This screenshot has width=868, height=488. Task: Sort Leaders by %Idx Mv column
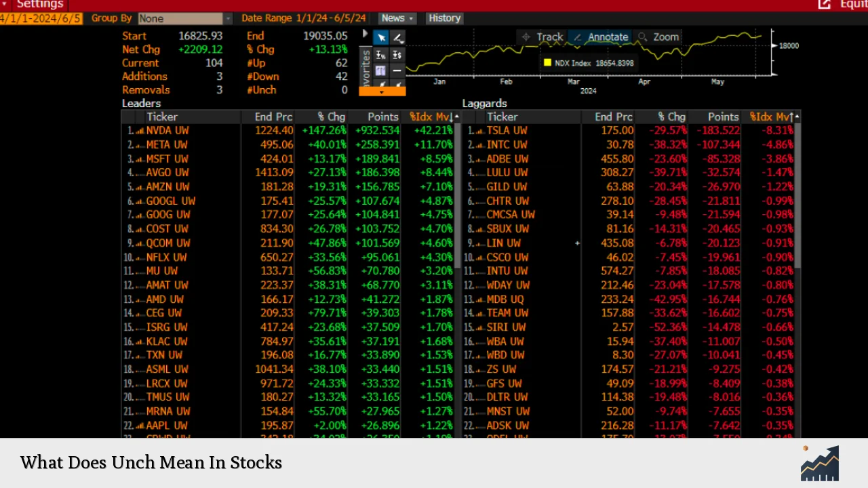click(431, 117)
